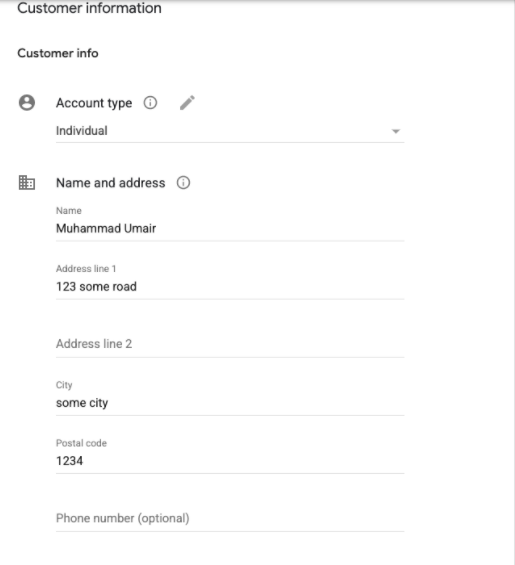Click the Name and address label
Image resolution: width=515 pixels, height=565 pixels.
tap(111, 183)
